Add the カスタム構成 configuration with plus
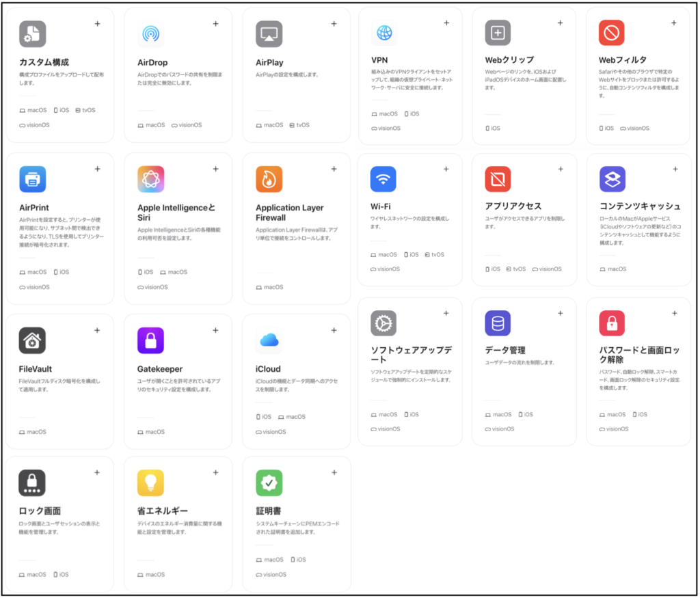700x598 pixels. 97,24
